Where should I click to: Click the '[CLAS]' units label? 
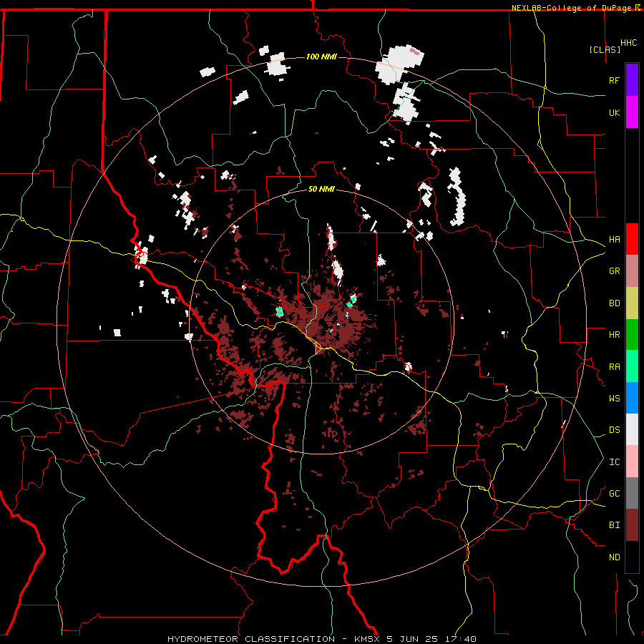605,49
